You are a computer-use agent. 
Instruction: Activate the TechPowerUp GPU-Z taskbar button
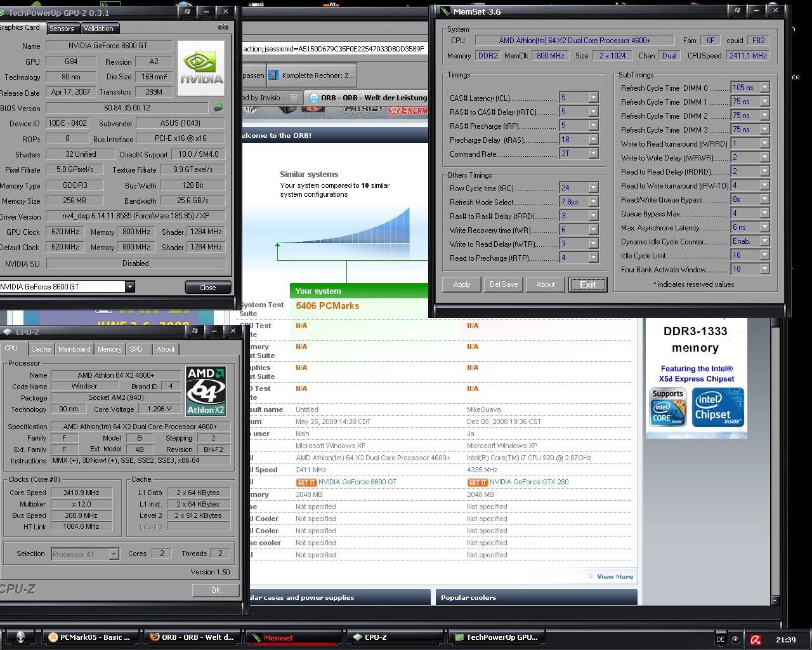[497, 637]
